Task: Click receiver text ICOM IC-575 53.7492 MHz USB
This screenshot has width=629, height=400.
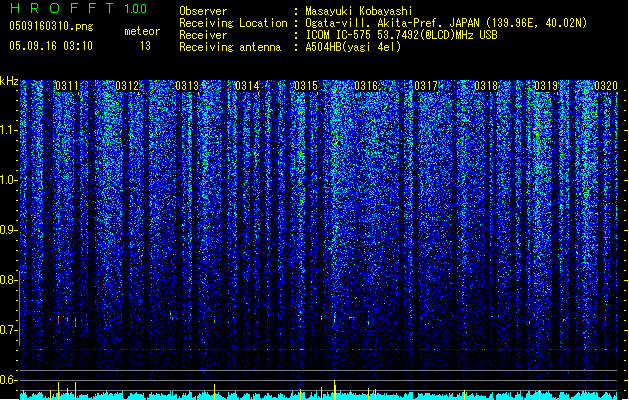Action: pos(401,35)
